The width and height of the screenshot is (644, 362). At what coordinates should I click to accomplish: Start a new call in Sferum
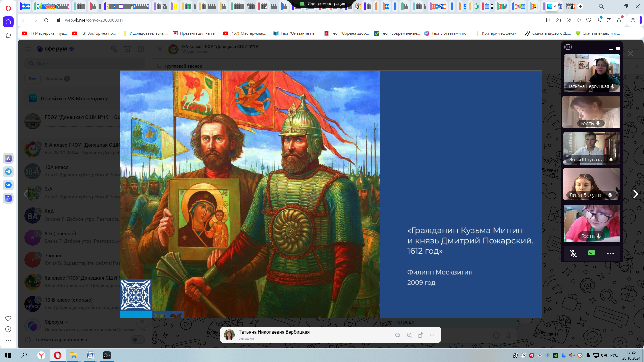114,49
